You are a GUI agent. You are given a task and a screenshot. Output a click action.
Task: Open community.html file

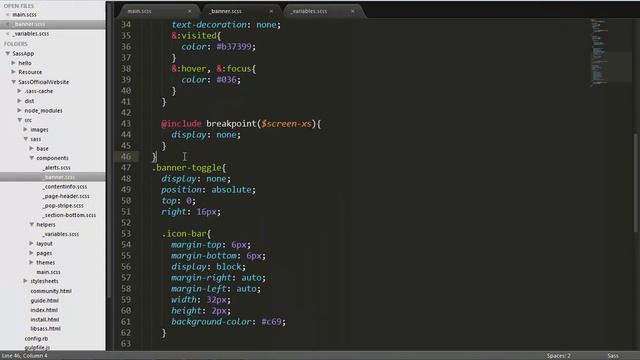51,291
